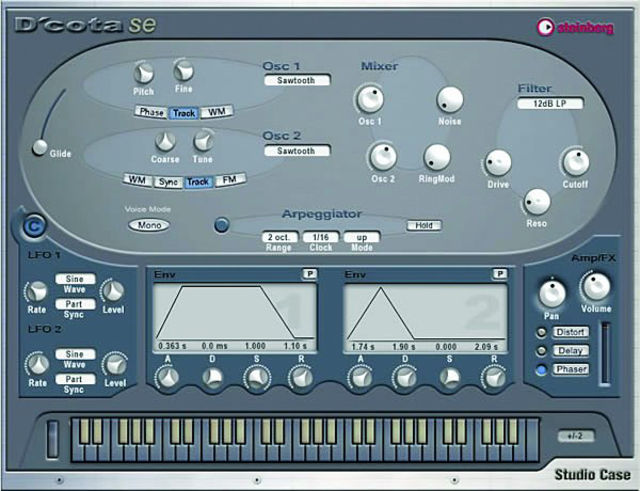Click the filter Cutoff knob
Screen dimensions: 640x491
point(576,162)
